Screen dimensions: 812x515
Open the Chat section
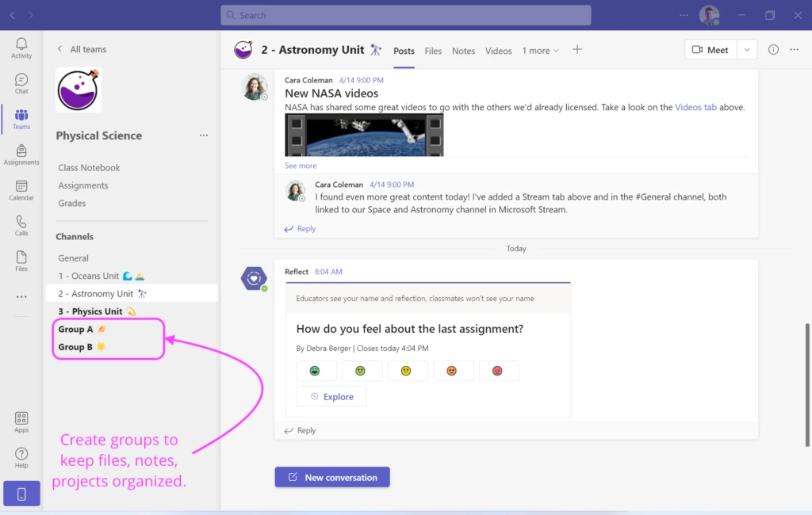21,82
